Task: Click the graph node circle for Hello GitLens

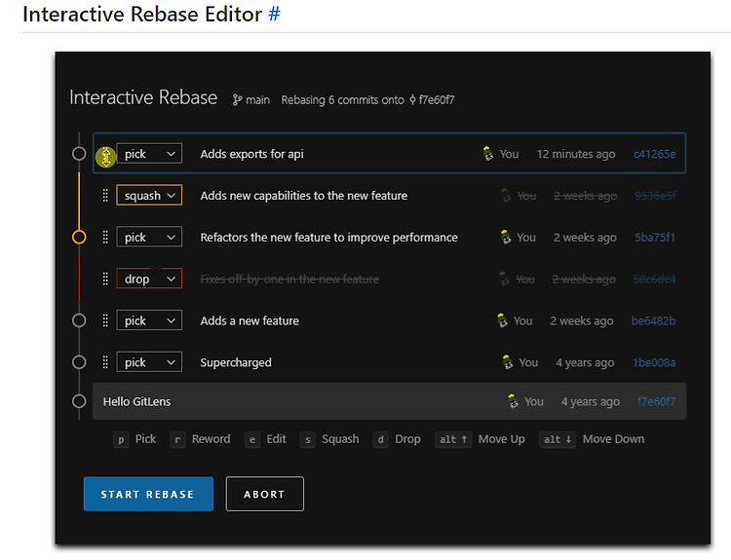Action: [x=79, y=401]
